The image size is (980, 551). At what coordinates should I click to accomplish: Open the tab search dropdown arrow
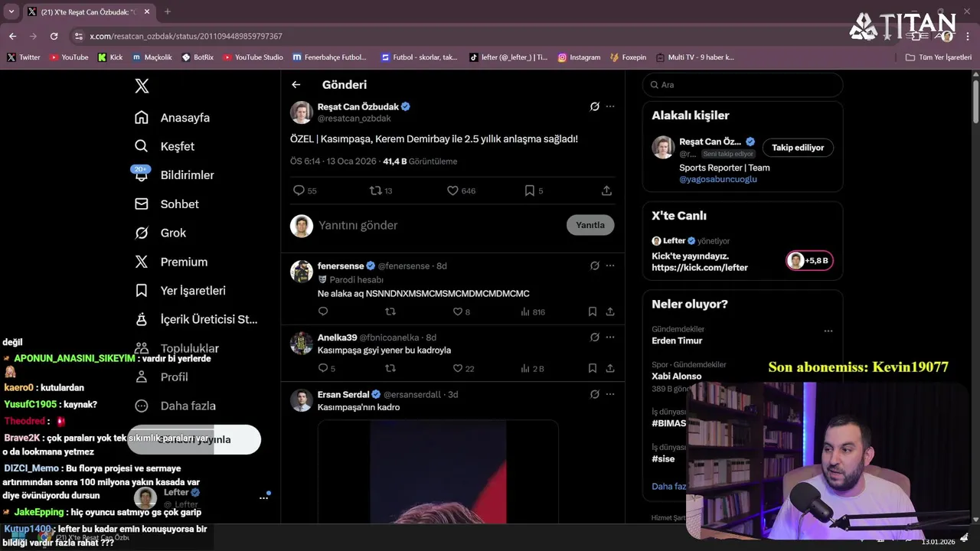pyautogui.click(x=11, y=11)
